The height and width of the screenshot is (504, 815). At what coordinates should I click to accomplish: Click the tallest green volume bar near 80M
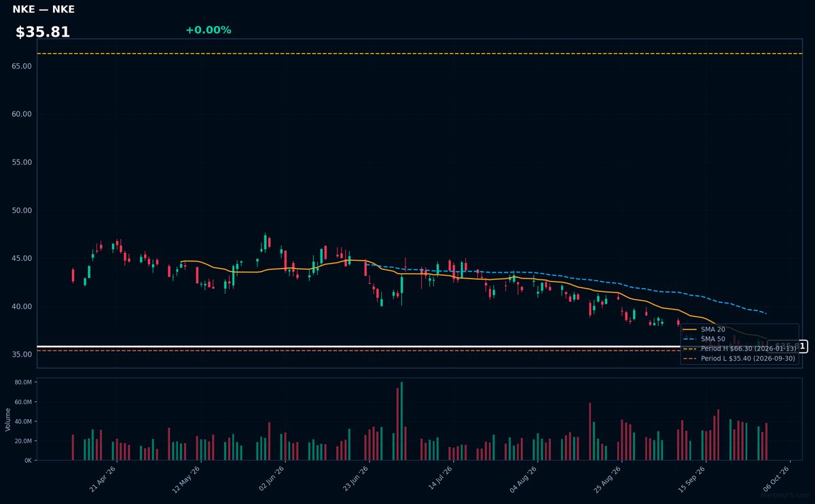[x=401, y=421]
